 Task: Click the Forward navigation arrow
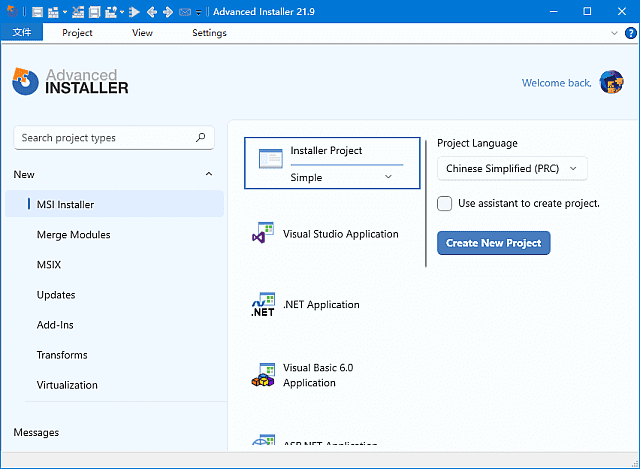[x=168, y=12]
